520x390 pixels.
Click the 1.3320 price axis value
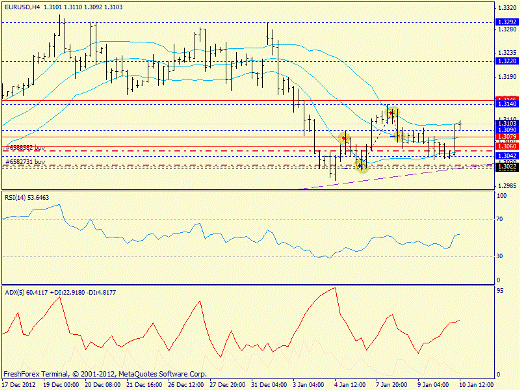[x=507, y=8]
